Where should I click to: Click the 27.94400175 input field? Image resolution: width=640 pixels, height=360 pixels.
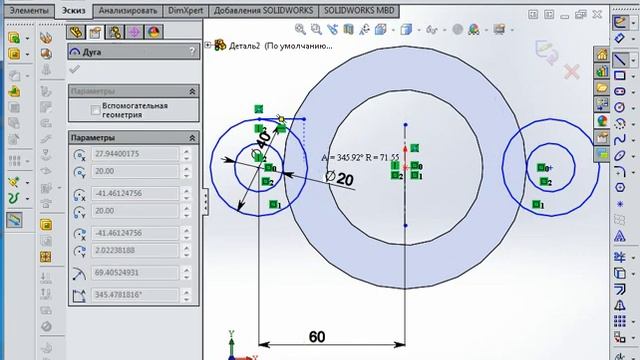point(135,154)
